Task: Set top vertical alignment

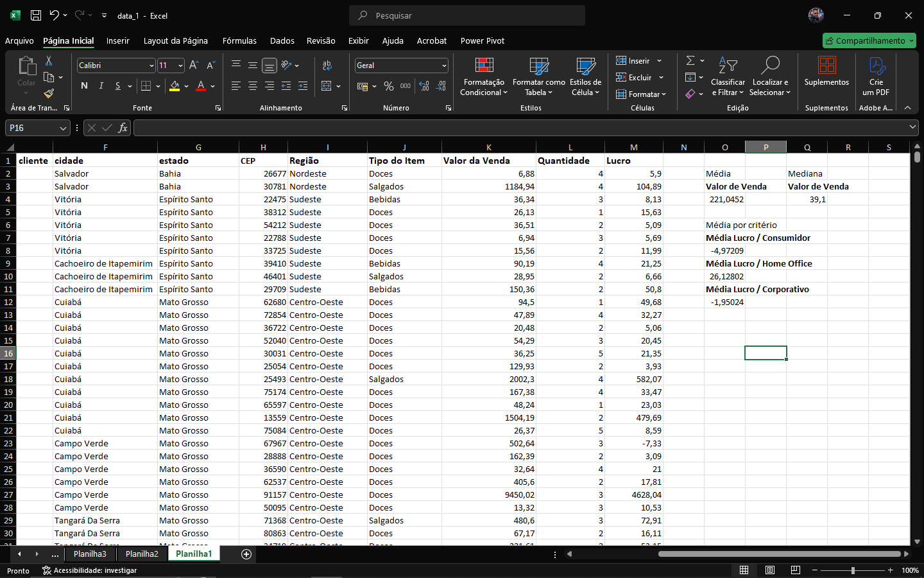Action: pos(236,65)
